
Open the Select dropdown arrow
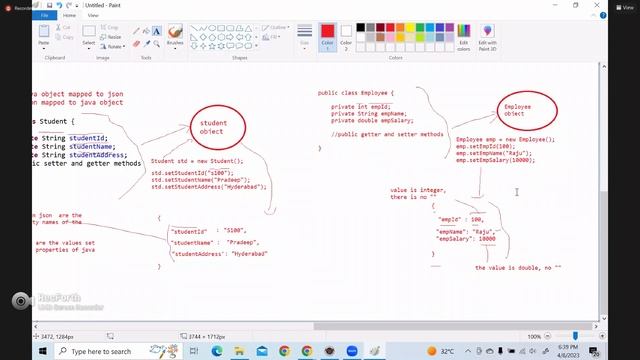89,49
